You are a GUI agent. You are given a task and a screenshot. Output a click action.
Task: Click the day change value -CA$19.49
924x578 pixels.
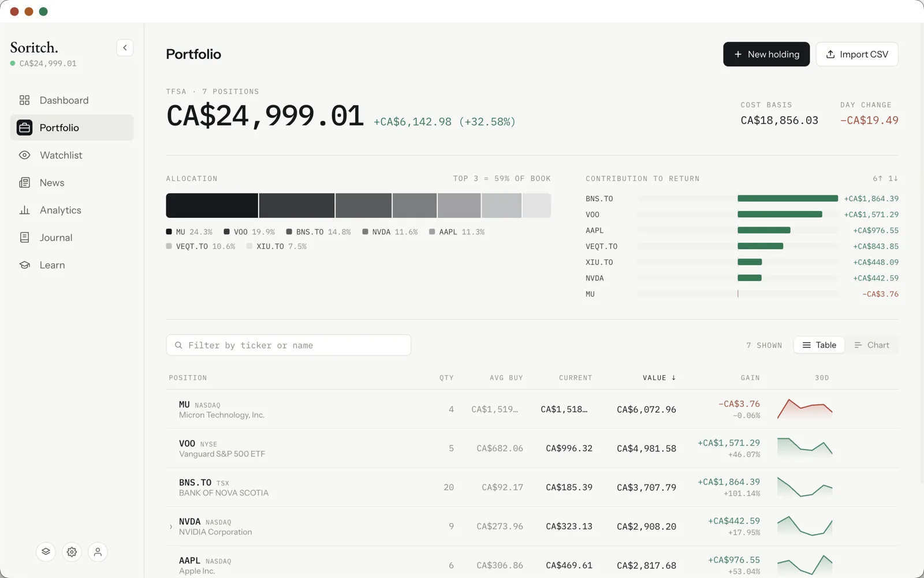click(869, 120)
